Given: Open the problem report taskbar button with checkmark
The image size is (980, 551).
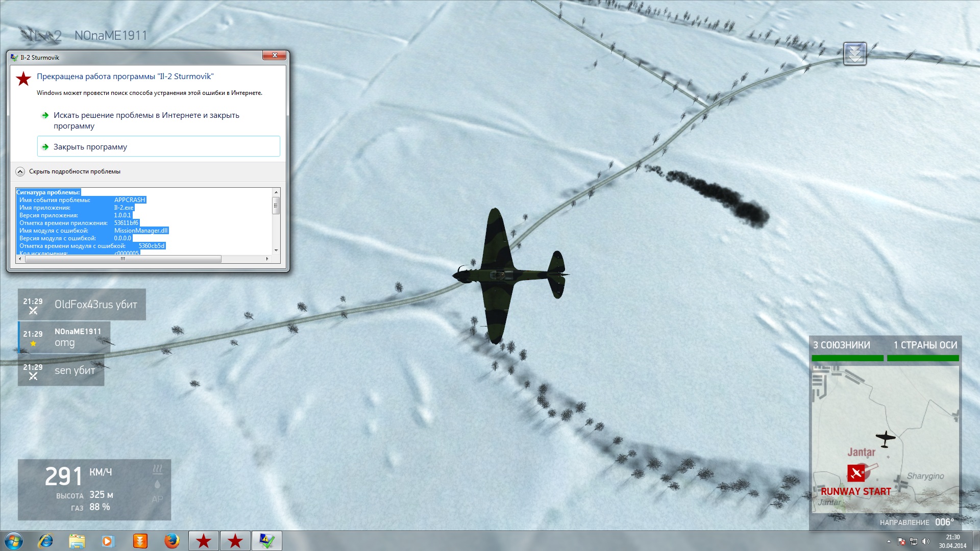Looking at the screenshot, I should click(267, 541).
